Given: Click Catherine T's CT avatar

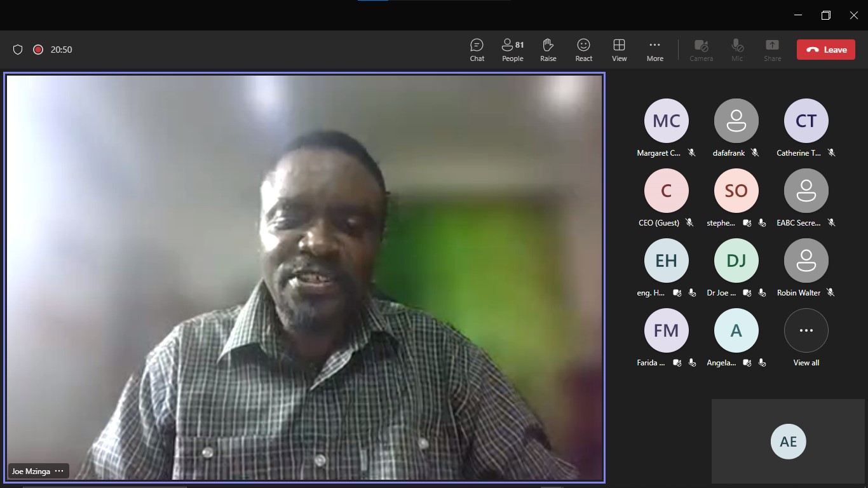Looking at the screenshot, I should [806, 121].
